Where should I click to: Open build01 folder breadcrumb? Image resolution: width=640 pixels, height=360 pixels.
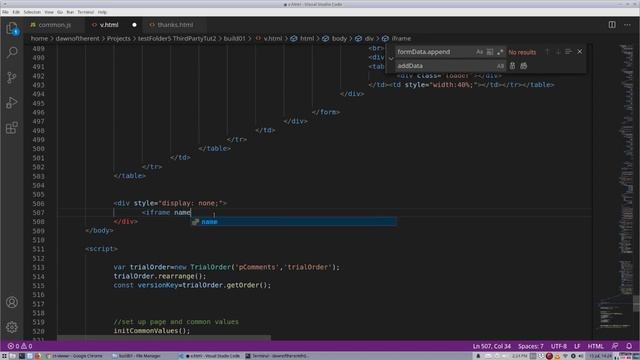coord(235,38)
